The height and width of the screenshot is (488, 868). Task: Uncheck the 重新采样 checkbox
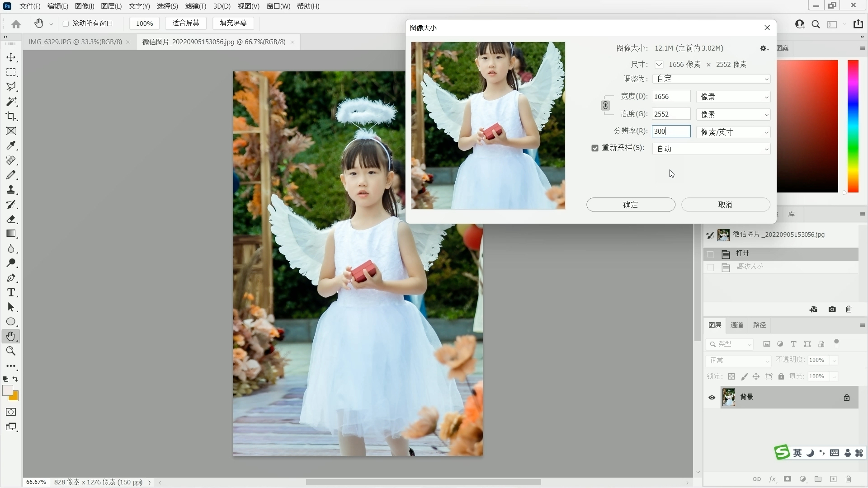pos(595,148)
